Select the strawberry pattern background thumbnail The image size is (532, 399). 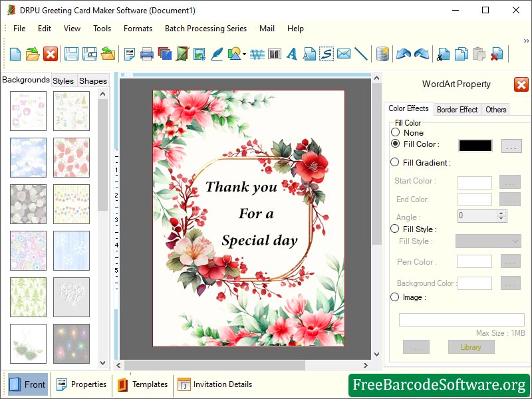(71, 158)
